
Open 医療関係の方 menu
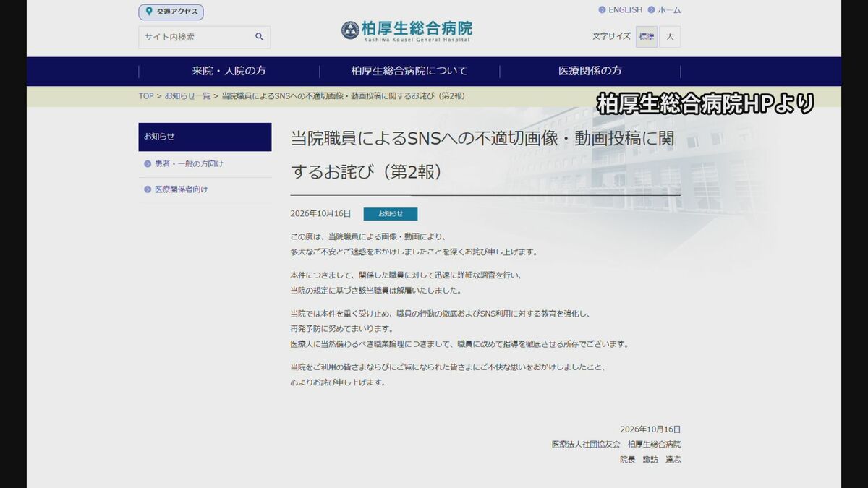coord(590,71)
